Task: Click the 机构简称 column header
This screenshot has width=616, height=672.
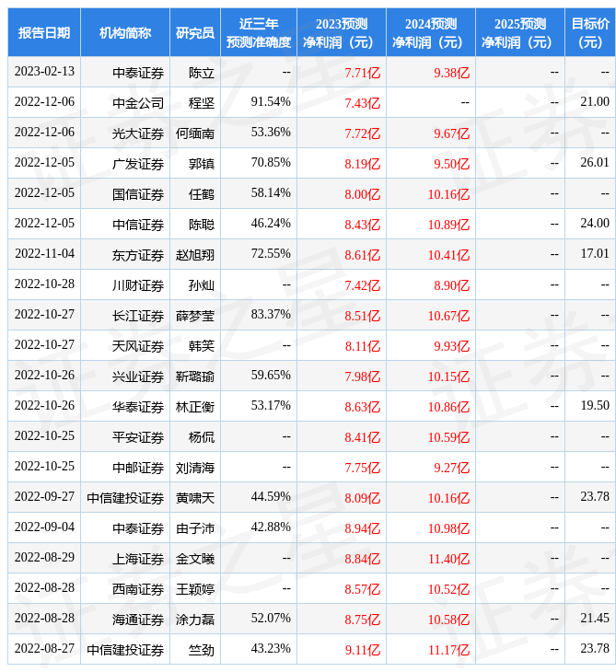Action: (125, 32)
